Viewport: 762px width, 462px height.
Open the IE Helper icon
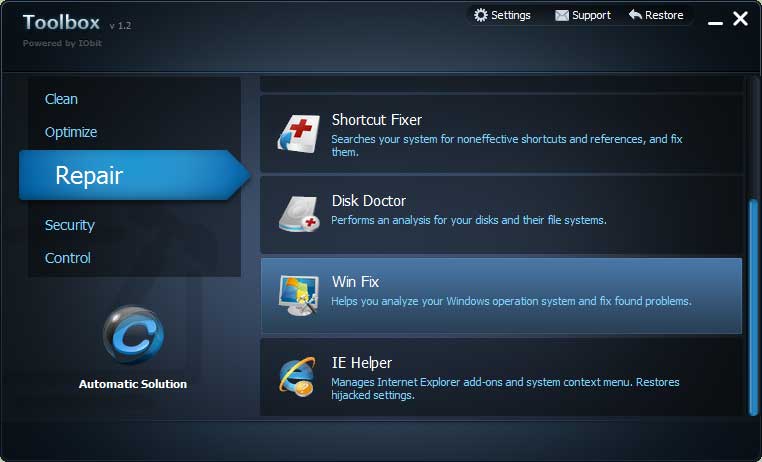[x=297, y=375]
